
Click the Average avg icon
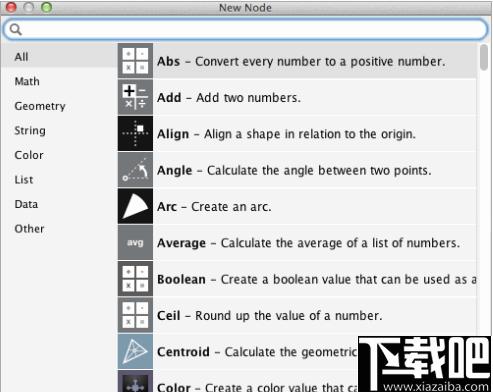(x=135, y=242)
